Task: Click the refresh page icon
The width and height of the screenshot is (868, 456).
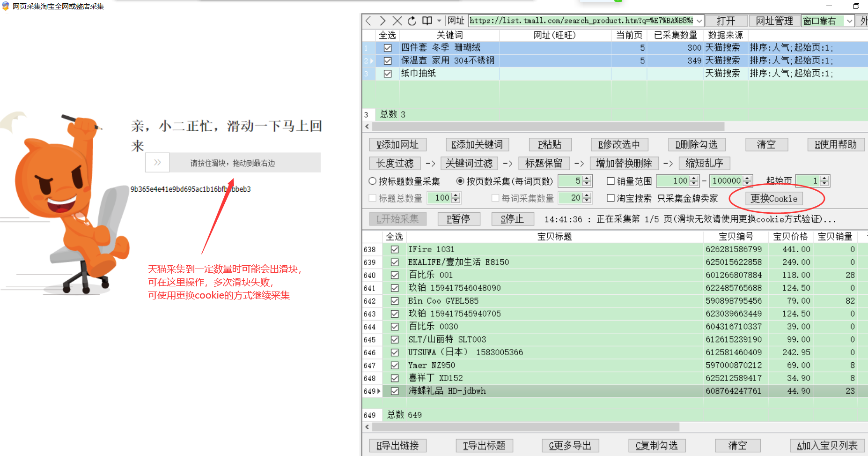Action: (x=412, y=21)
